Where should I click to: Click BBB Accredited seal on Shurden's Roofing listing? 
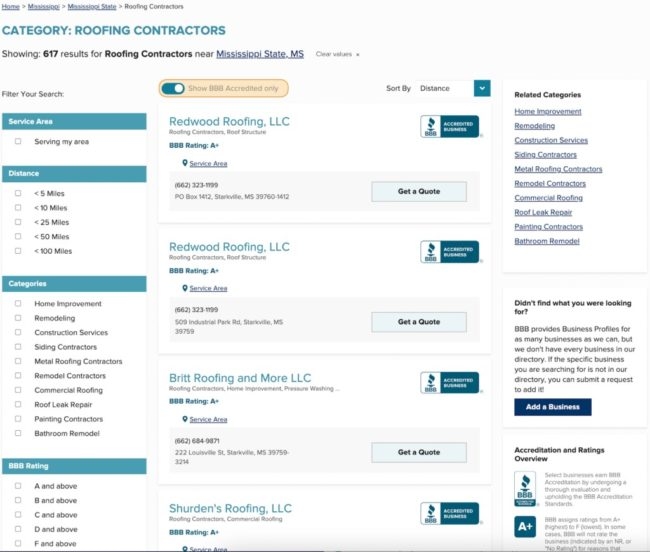[449, 511]
